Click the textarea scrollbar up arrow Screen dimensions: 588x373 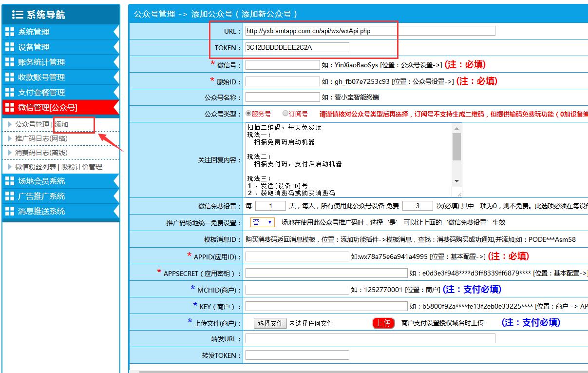456,129
